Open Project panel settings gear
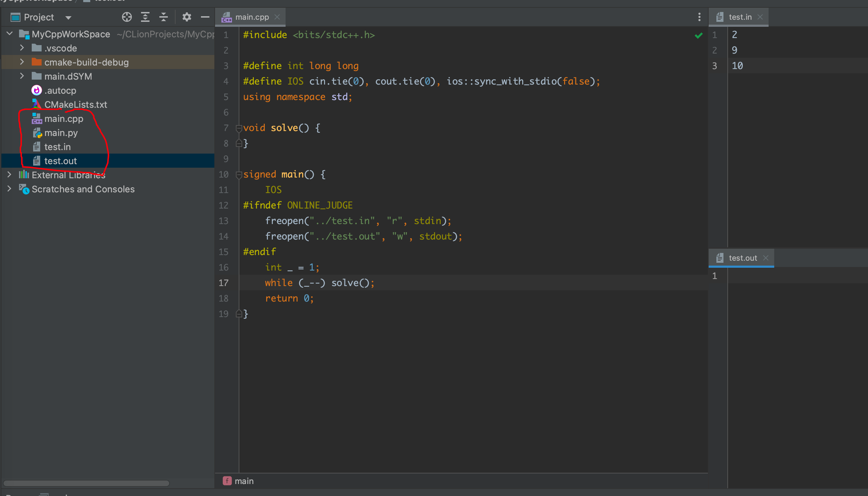Screen dimensions: 868x496 187,17
